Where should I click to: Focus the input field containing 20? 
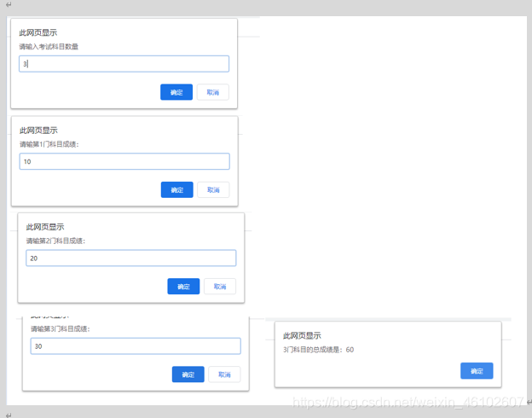(131, 258)
